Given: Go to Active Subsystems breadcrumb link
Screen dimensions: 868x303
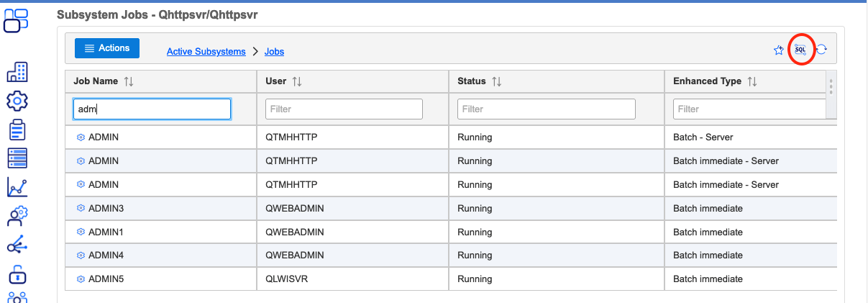Looking at the screenshot, I should pos(206,52).
